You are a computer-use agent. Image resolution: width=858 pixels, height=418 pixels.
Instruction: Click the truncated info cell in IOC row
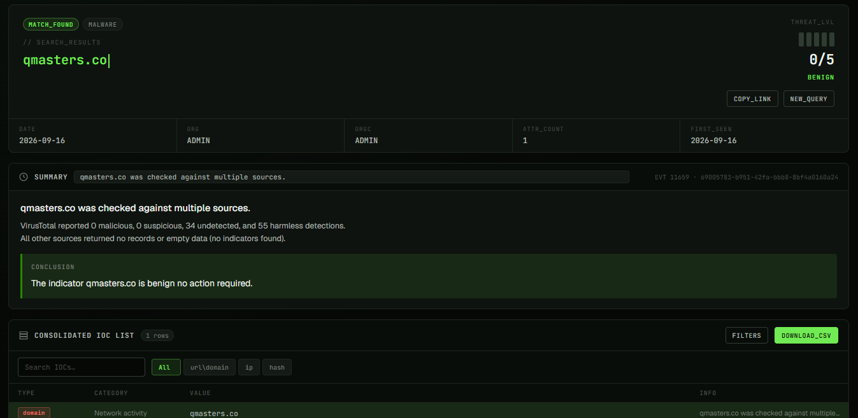(x=769, y=414)
